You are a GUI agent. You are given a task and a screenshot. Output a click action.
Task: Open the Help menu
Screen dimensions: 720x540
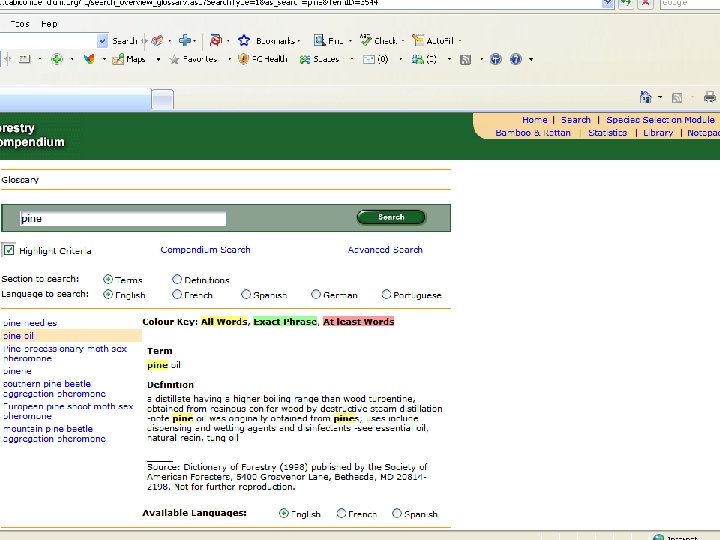49,24
